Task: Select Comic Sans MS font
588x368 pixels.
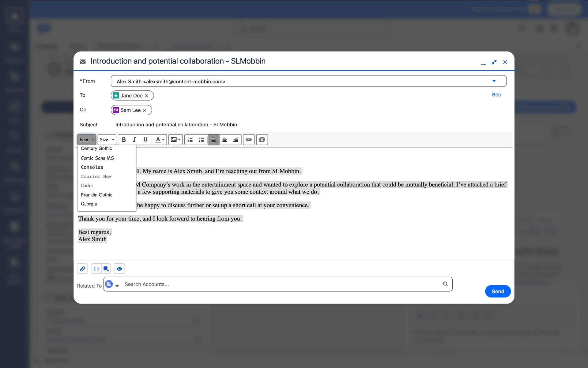Action: point(97,158)
